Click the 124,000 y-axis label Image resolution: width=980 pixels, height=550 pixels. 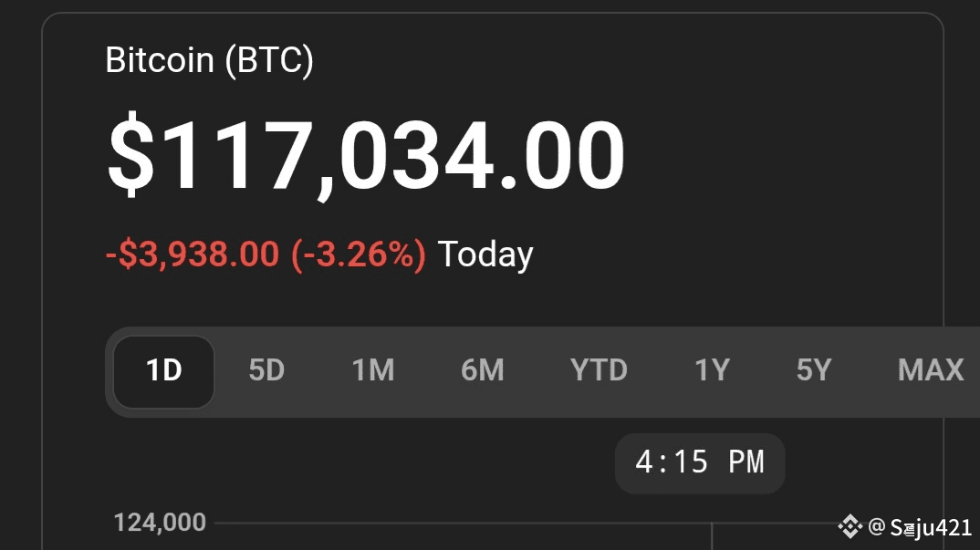[x=160, y=523]
